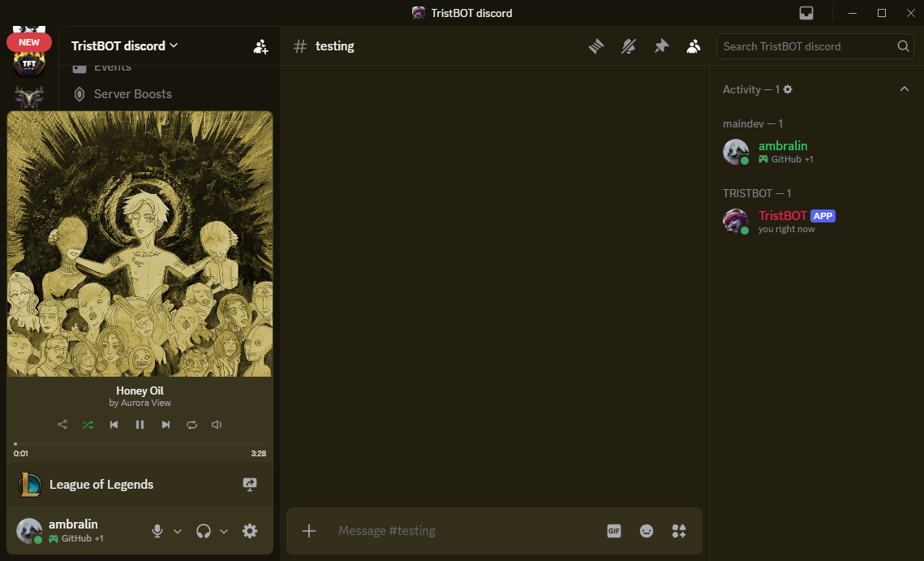Click the Server Boosts gem icon
This screenshot has height=561, width=924.
click(x=79, y=94)
